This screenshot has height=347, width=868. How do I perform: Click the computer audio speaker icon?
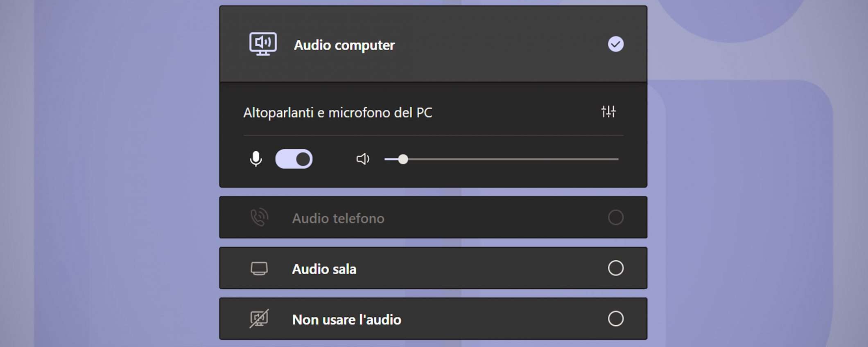pyautogui.click(x=262, y=44)
